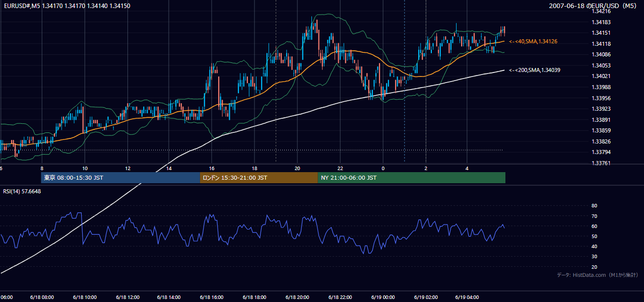Click bottom timestamp 6/18 12:00

(x=127, y=297)
